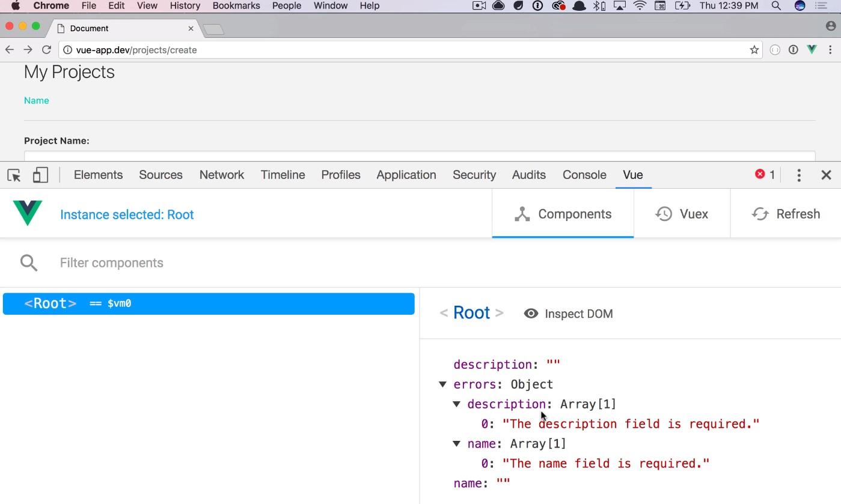Open the DevTools three-dot menu
This screenshot has height=504, width=841.
pos(799,175)
